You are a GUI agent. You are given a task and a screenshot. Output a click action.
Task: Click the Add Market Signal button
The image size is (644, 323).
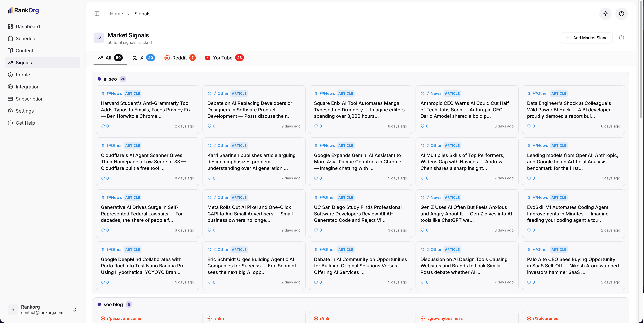pos(587,38)
